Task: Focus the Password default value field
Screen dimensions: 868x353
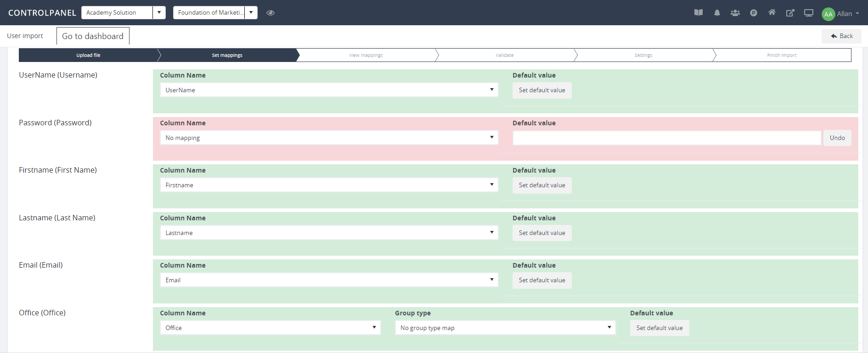Action: point(667,138)
